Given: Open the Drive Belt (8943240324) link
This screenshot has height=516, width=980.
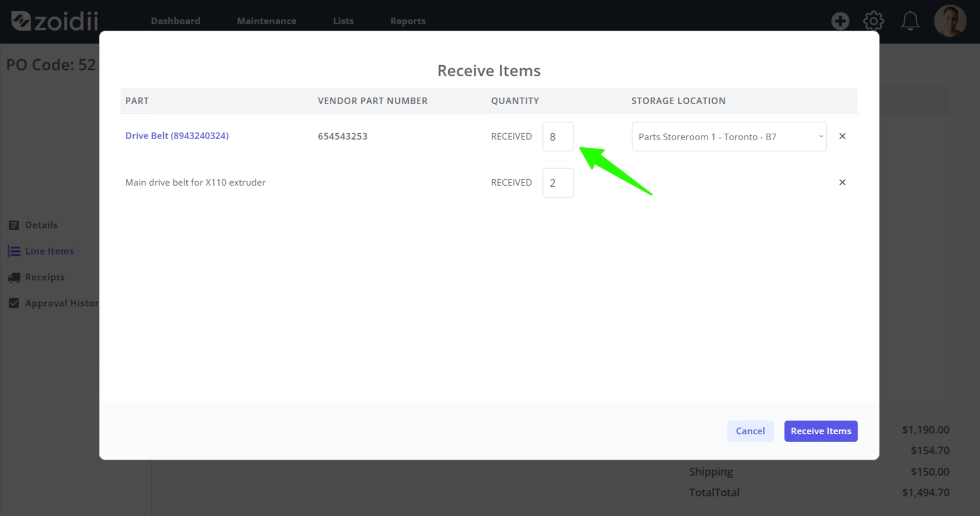Looking at the screenshot, I should tap(177, 136).
